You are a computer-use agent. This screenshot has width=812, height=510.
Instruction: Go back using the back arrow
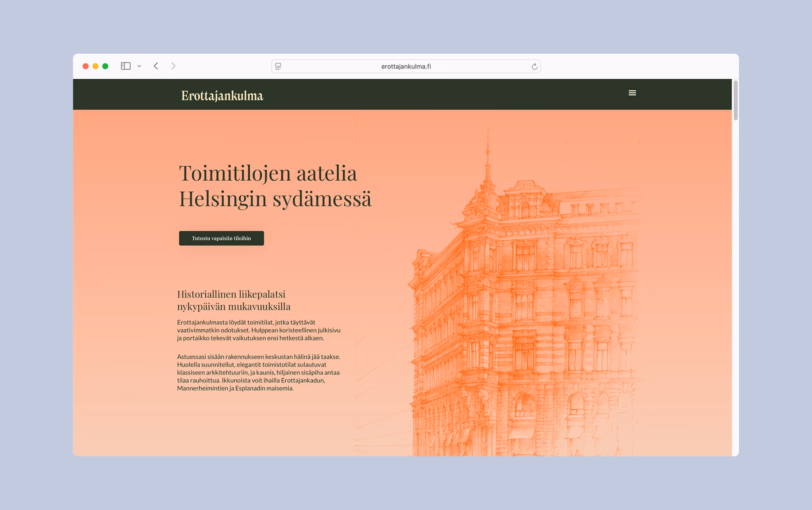pyautogui.click(x=156, y=66)
